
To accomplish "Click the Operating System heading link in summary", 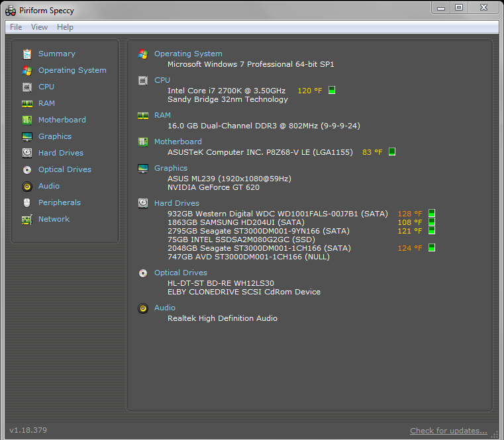I will [x=188, y=54].
